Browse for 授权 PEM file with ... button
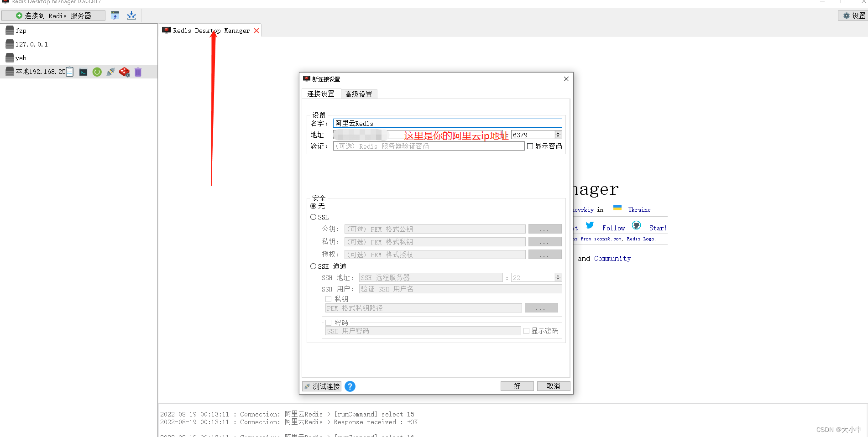 coord(545,255)
